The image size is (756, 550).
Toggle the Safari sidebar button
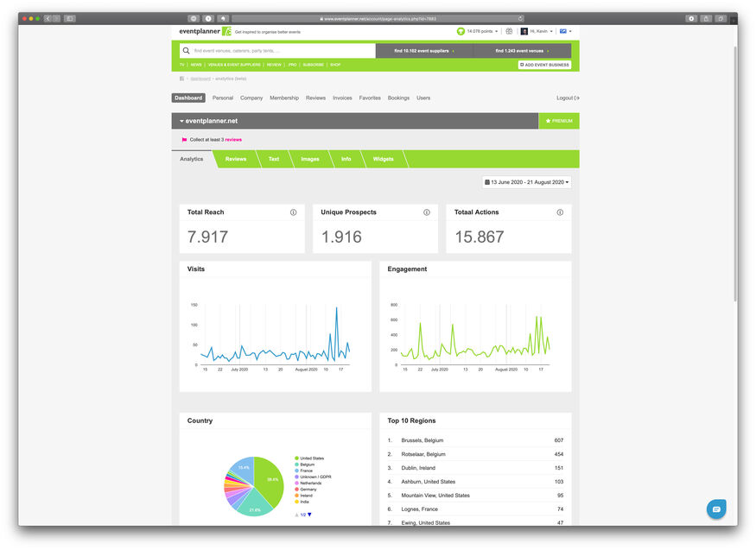(69, 18)
